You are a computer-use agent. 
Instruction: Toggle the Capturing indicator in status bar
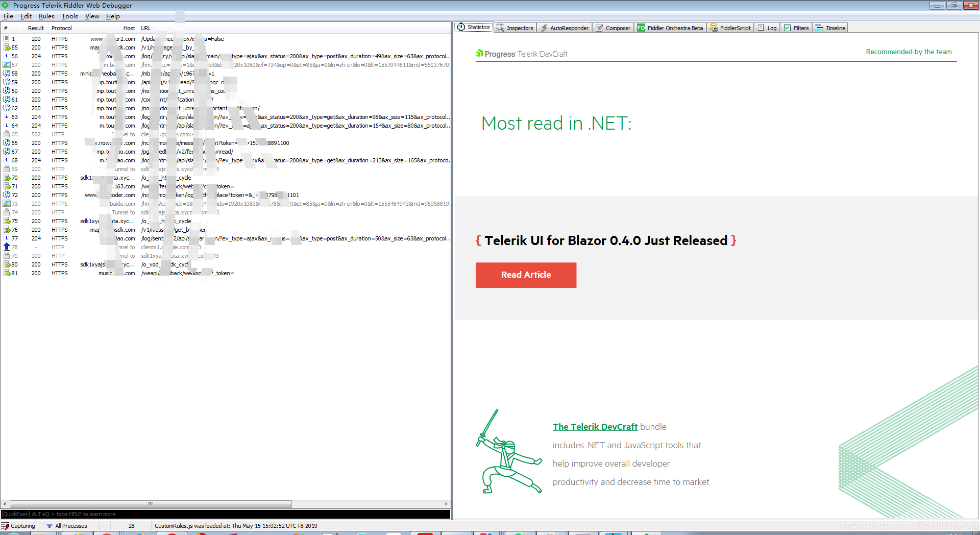pos(18,526)
